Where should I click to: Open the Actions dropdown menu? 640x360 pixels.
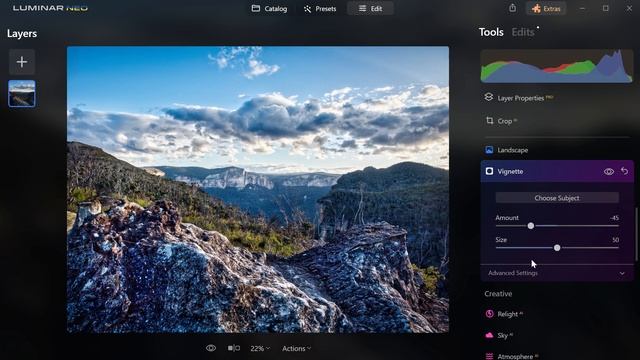tap(296, 349)
